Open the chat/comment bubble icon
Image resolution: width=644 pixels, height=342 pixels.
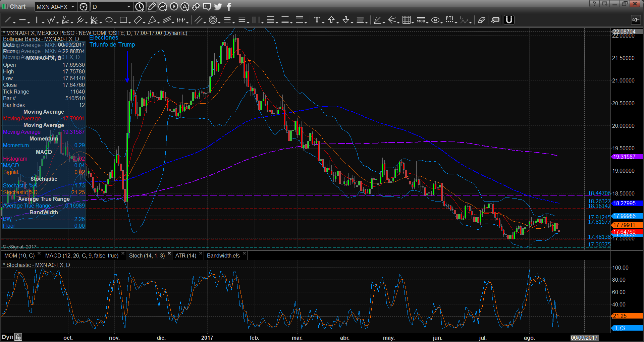207,6
